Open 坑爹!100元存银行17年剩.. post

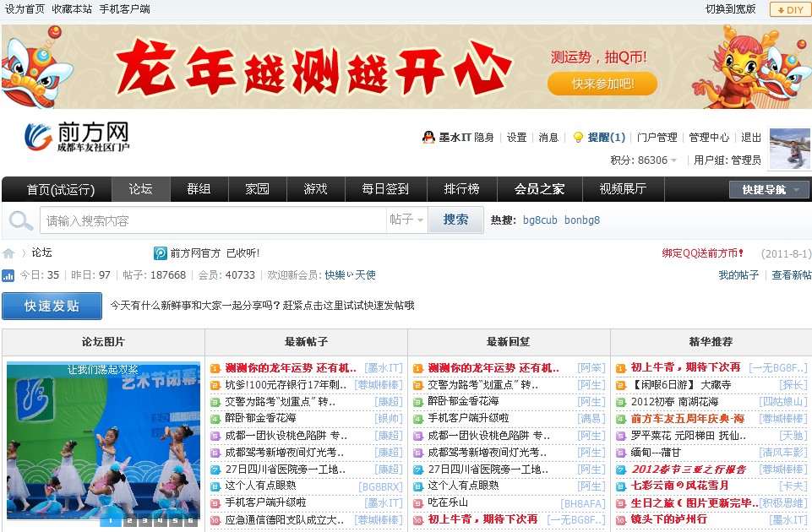pyautogui.click(x=286, y=385)
